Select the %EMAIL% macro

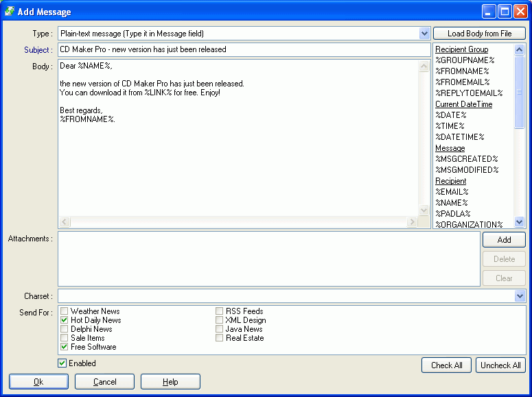click(x=452, y=192)
